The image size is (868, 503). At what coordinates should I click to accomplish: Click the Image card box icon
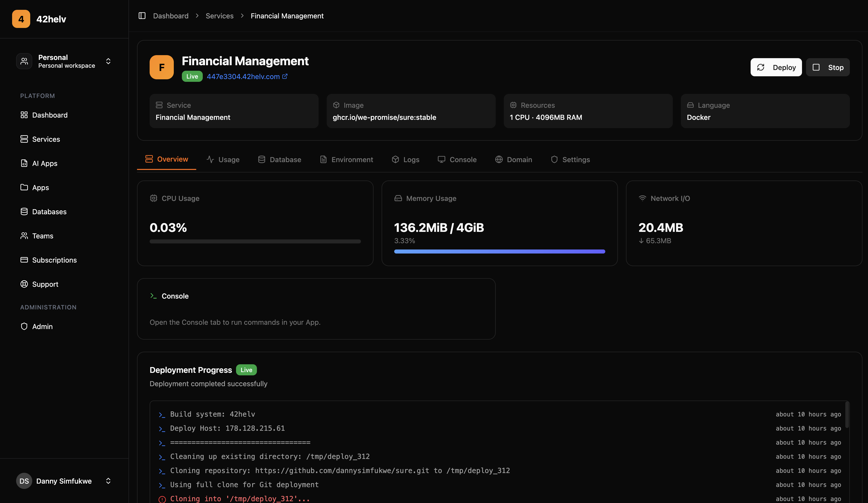click(336, 105)
